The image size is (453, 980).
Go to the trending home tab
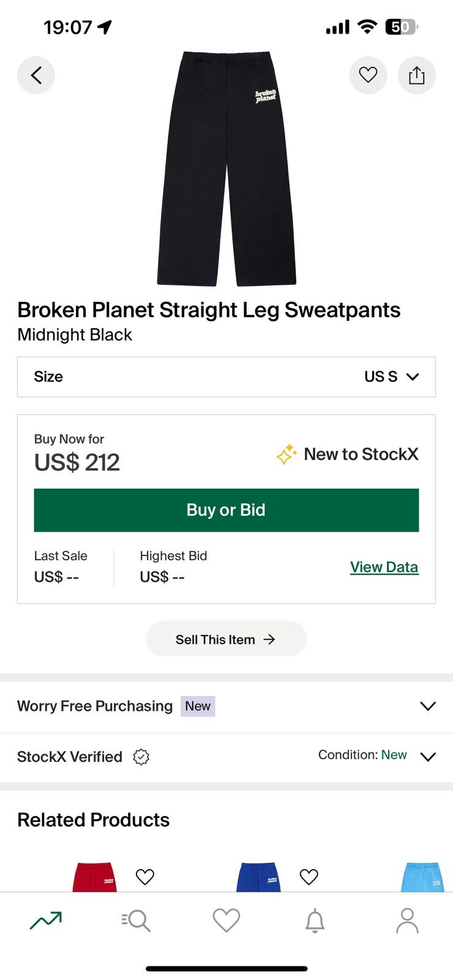pos(46,920)
